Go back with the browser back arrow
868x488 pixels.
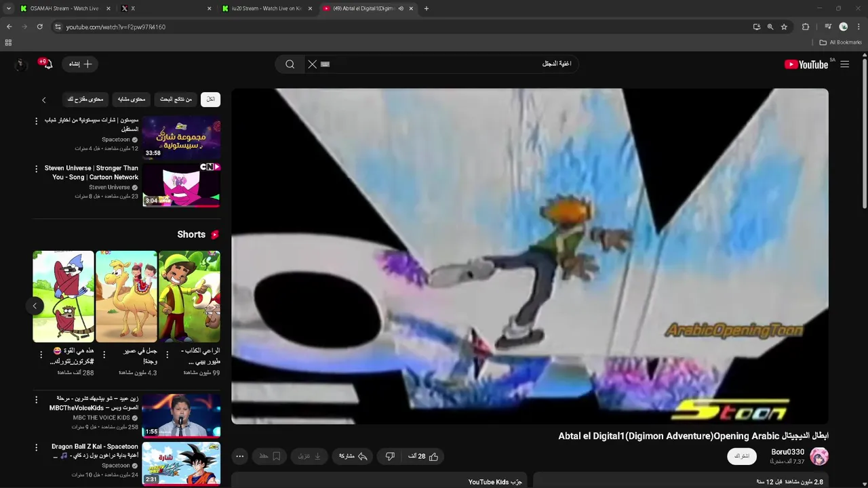(x=9, y=27)
